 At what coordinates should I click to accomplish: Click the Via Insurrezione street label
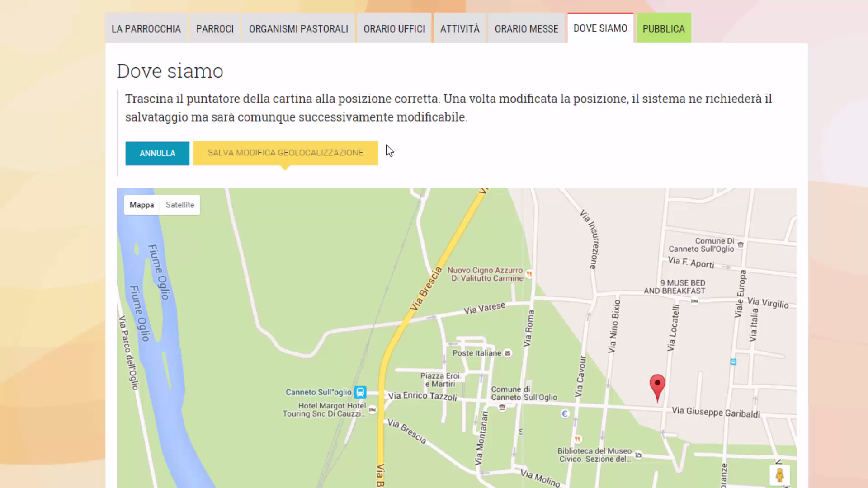[x=590, y=239]
